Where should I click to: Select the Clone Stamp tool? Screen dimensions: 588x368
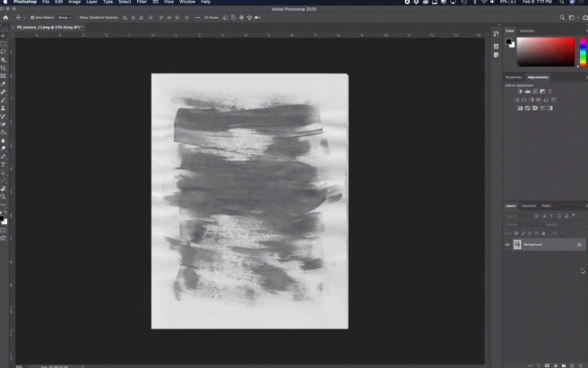[3, 108]
